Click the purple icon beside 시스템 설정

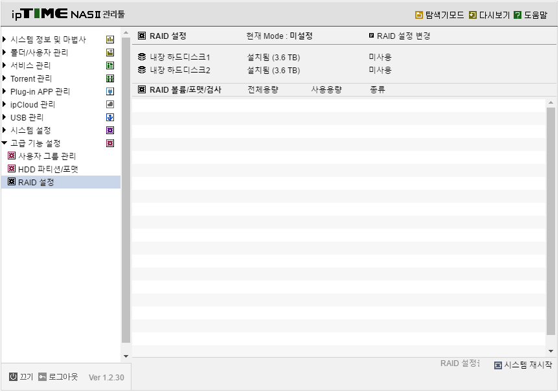[x=110, y=130]
